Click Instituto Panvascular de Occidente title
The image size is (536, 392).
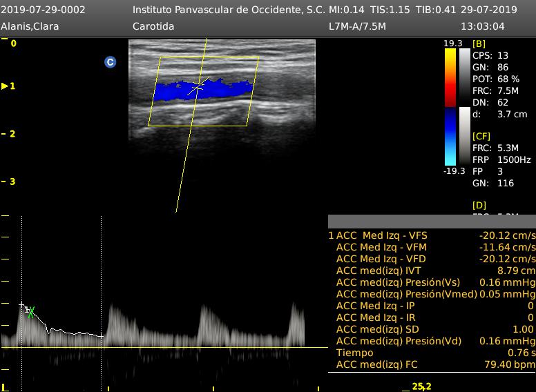pyautogui.click(x=229, y=10)
